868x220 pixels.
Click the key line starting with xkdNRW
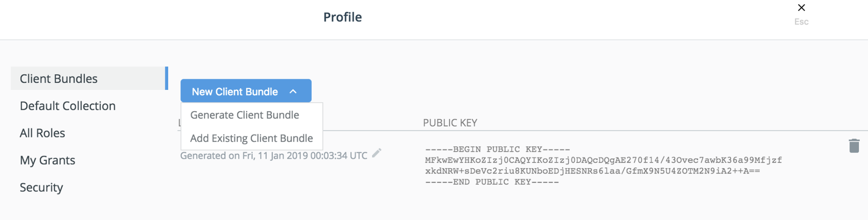click(x=592, y=171)
